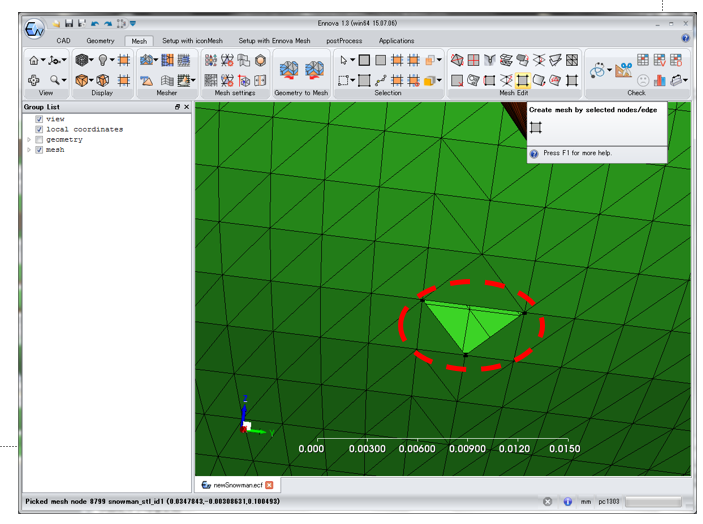The width and height of the screenshot is (703, 524).
Task: Click the home view icon
Action: click(x=34, y=60)
